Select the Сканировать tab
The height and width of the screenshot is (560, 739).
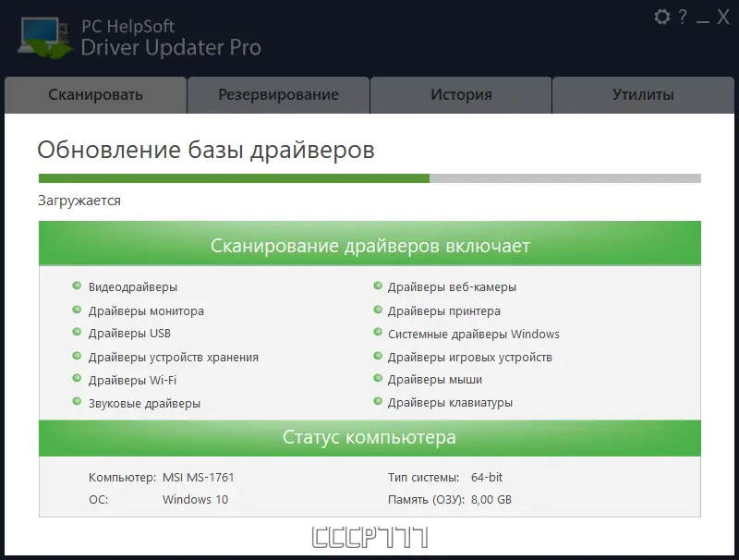coord(96,94)
